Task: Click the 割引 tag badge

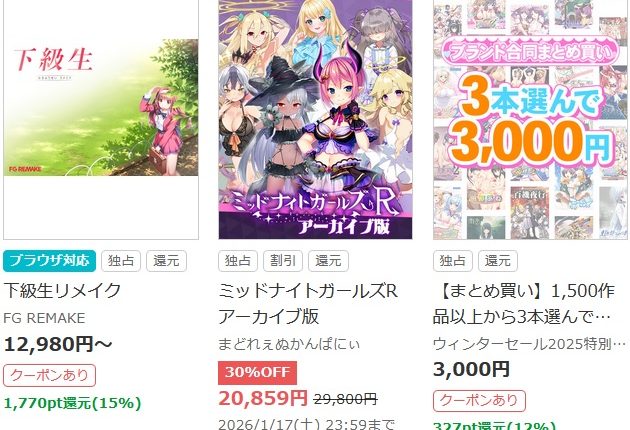Action: (283, 261)
